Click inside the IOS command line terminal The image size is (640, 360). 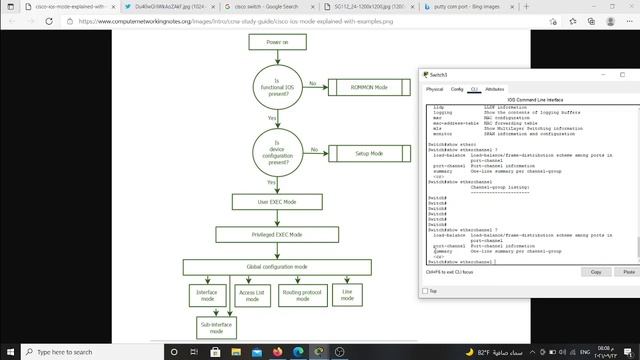point(531,184)
